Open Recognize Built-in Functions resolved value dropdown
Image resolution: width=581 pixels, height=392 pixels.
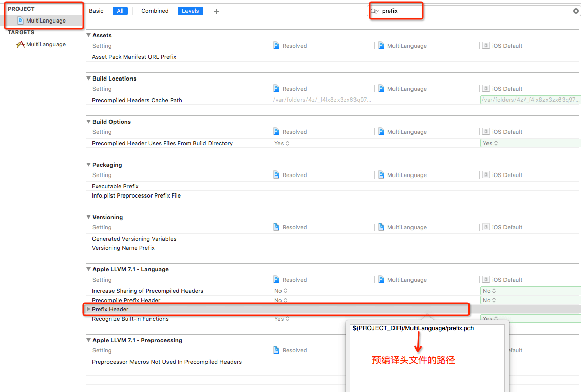282,319
